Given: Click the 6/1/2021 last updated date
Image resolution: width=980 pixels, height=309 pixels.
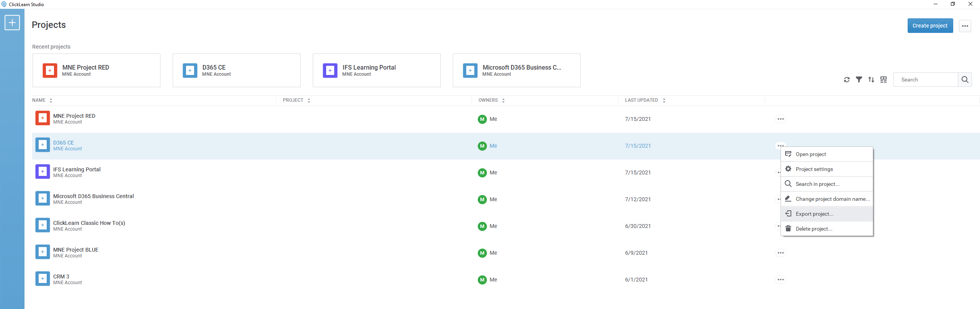Looking at the screenshot, I should (x=636, y=280).
